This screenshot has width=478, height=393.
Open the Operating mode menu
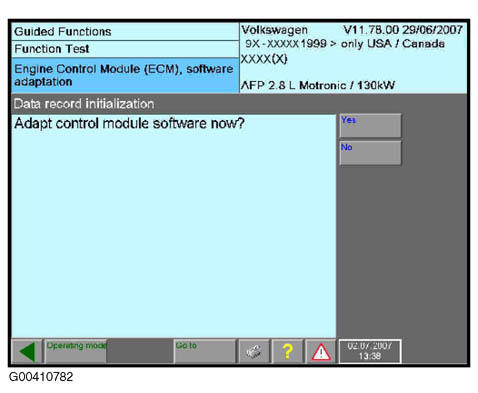pos(76,351)
